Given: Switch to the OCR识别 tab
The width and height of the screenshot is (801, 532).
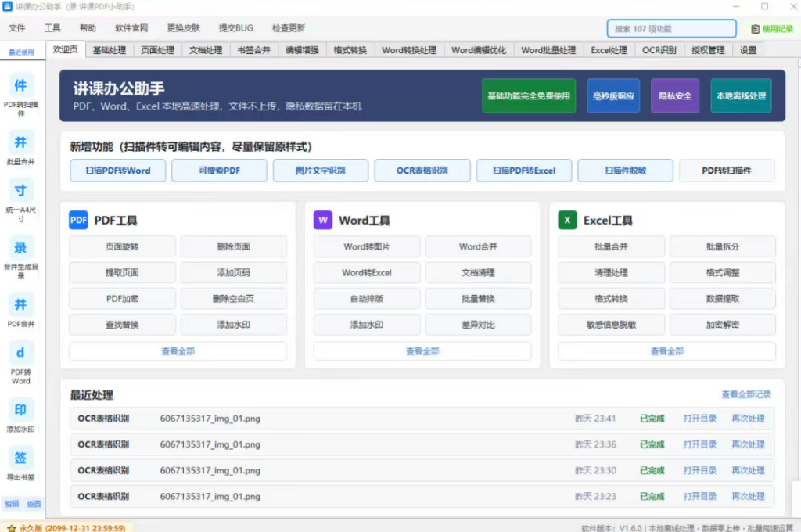Looking at the screenshot, I should coord(659,50).
